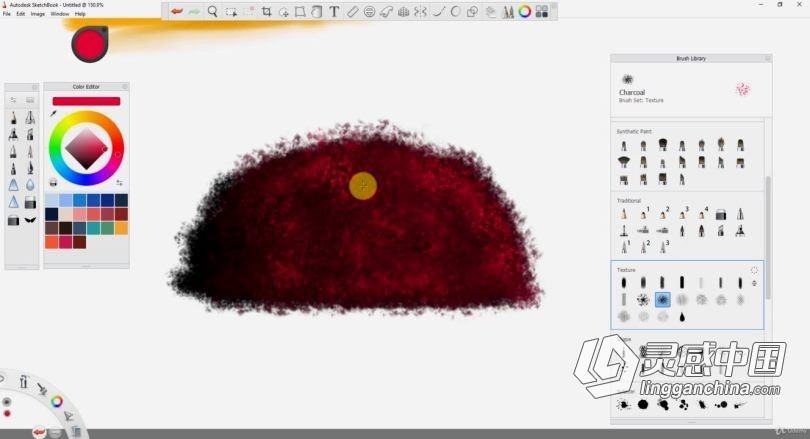
Task: Click the four-square panels icon in toolbar
Action: (x=542, y=11)
